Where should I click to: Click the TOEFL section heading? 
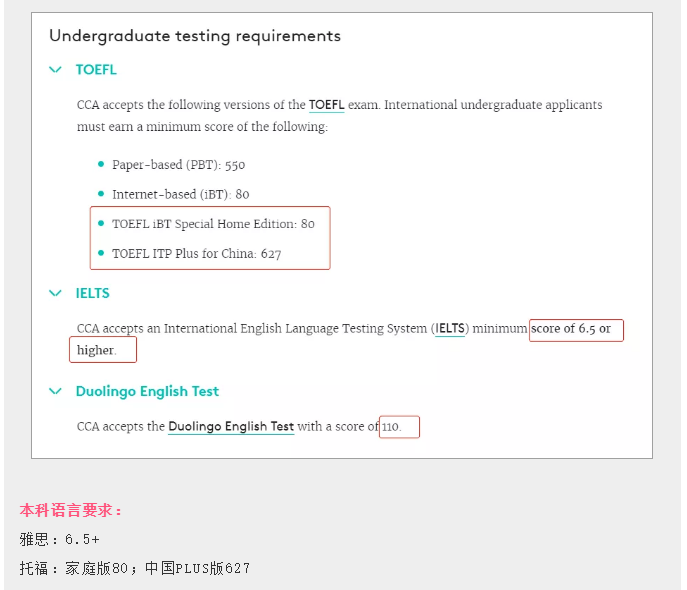pyautogui.click(x=96, y=70)
